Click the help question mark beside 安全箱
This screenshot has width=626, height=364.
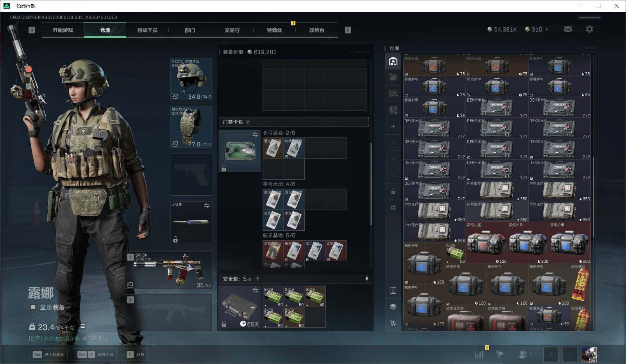tap(257, 279)
